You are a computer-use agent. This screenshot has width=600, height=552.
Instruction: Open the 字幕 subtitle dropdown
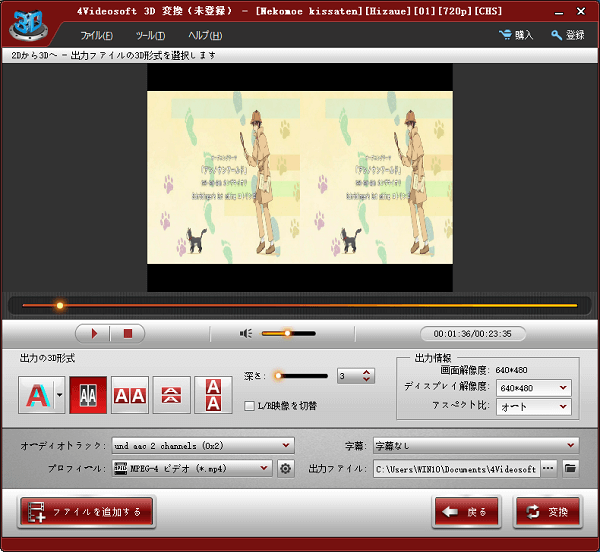pyautogui.click(x=476, y=446)
